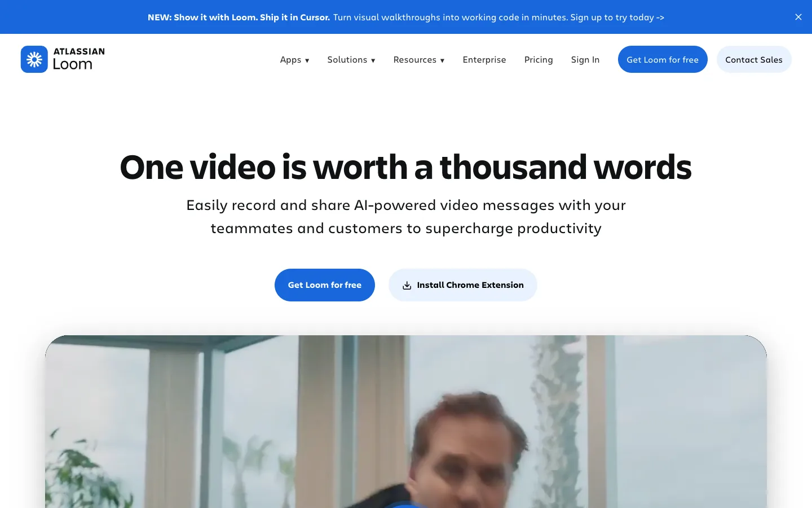Screen dimensions: 812x508
Task: Open the Solutions dropdown menu
Action: pos(351,60)
